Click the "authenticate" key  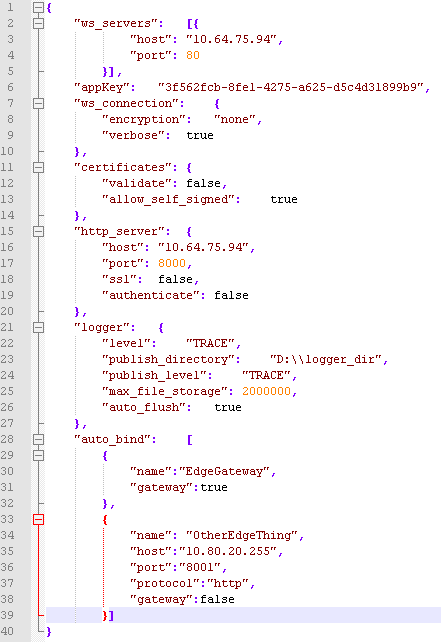151,295
